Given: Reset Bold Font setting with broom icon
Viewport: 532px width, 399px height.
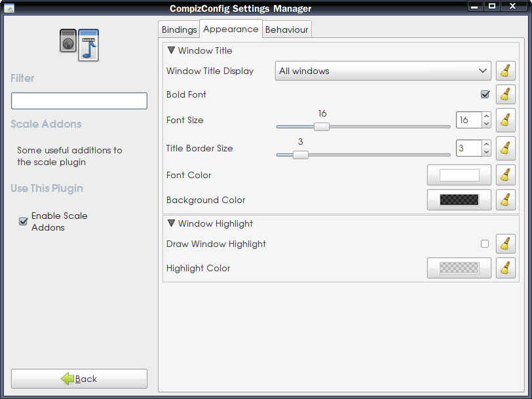Looking at the screenshot, I should point(506,94).
